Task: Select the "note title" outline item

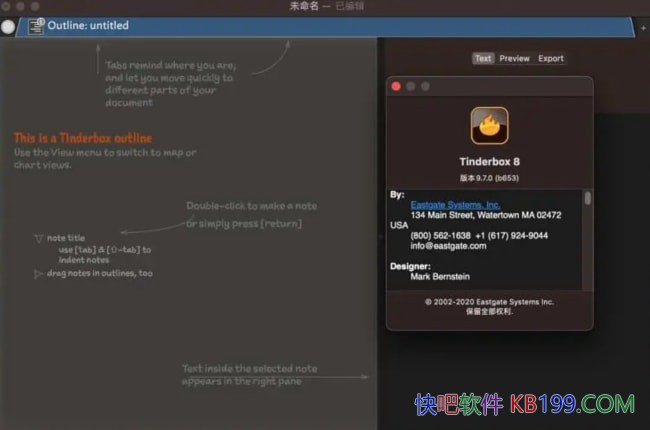Action: [66, 238]
